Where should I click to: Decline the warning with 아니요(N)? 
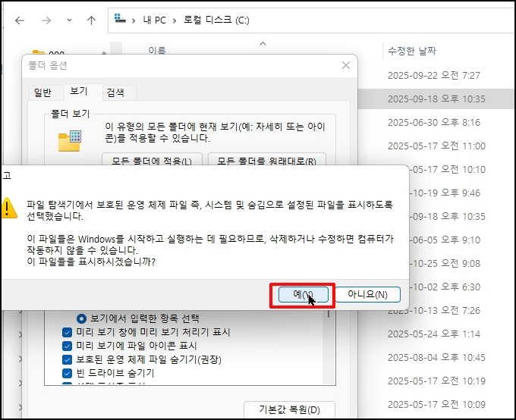pos(367,294)
